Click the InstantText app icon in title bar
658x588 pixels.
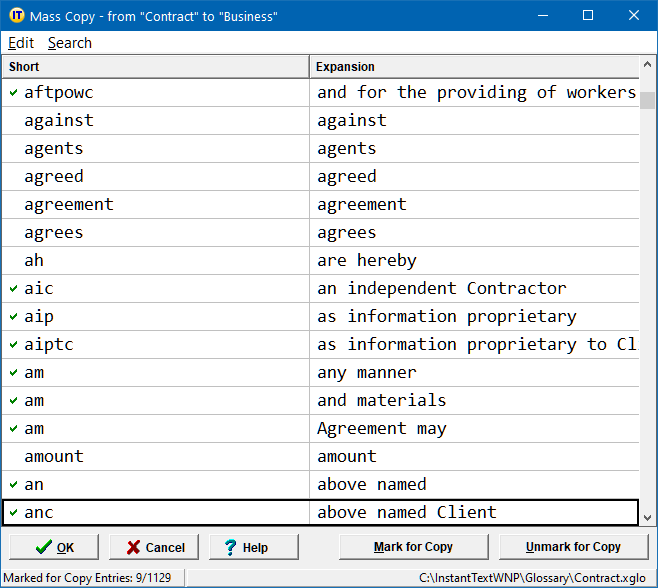click(16, 16)
